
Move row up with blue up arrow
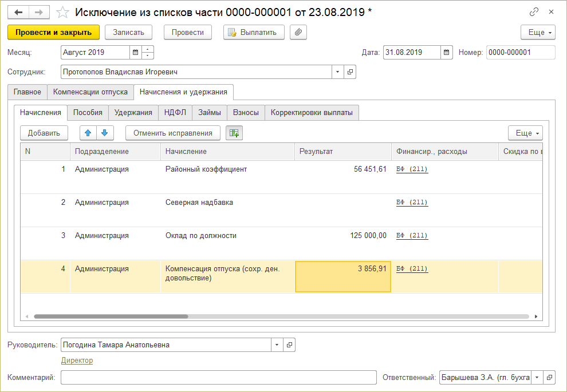(x=88, y=133)
